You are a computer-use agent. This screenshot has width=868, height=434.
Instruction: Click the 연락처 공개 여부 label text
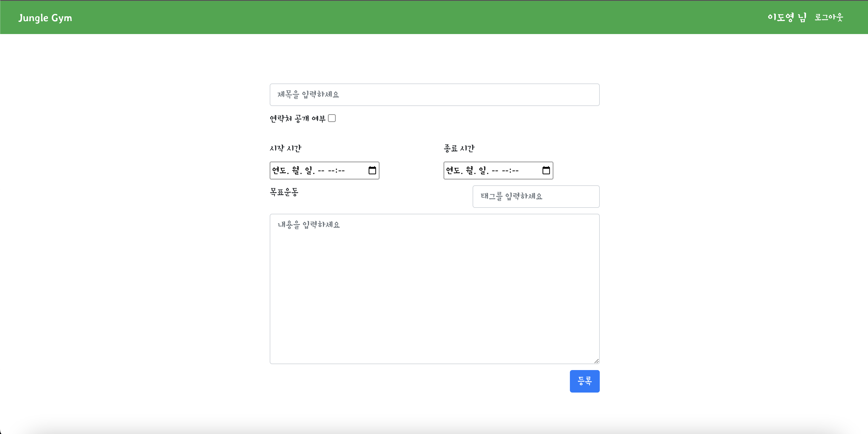(298, 119)
